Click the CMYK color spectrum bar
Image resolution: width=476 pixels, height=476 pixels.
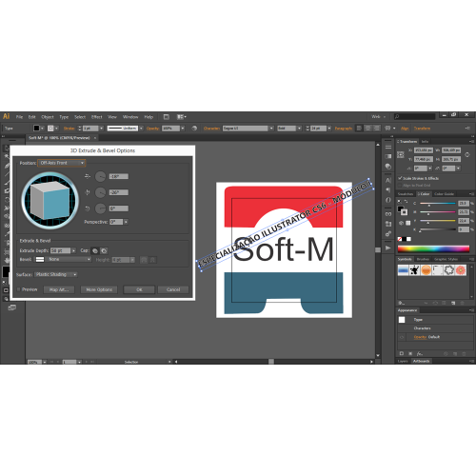click(x=433, y=249)
